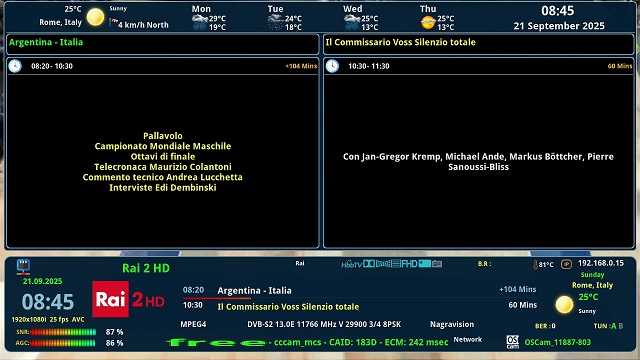Click the large 08:45 clock in the infobar
Screen dimensions: 640x360
48,302
